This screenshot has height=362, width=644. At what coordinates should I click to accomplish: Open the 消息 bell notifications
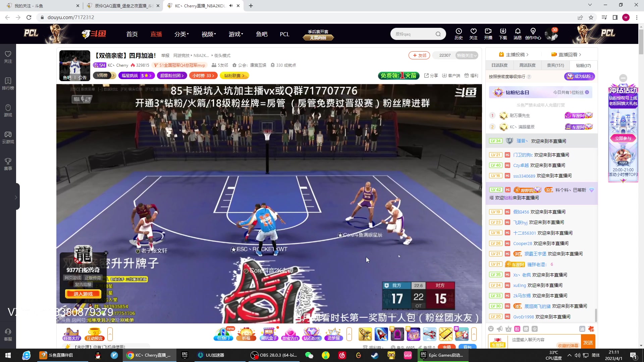tap(518, 34)
